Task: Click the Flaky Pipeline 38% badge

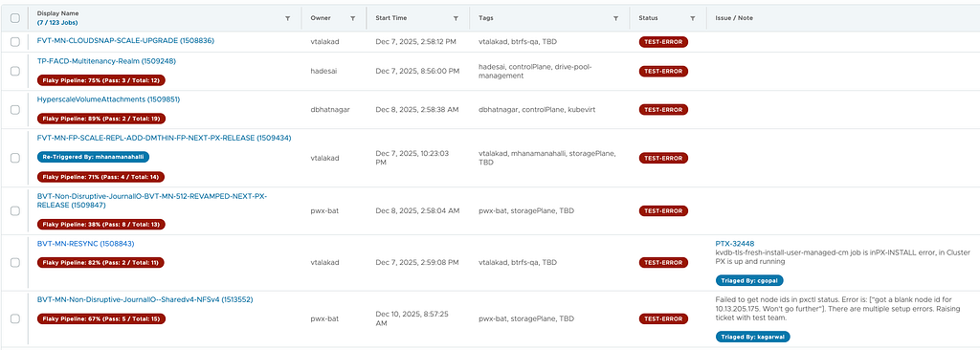Action: (x=101, y=224)
